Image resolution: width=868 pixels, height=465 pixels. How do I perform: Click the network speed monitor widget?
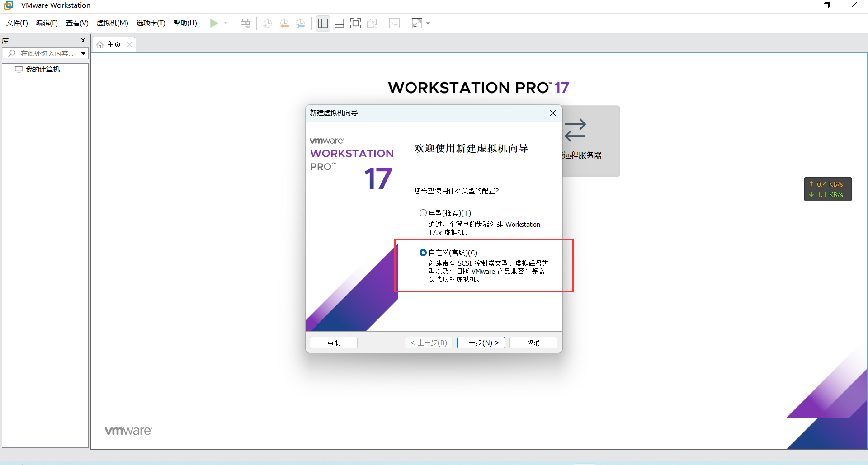828,189
